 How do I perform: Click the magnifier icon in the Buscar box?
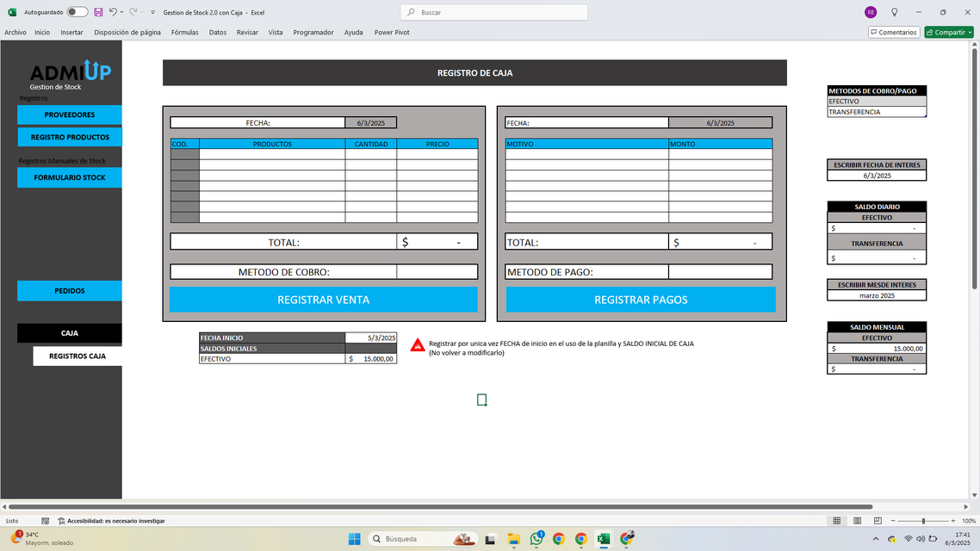coord(411,12)
